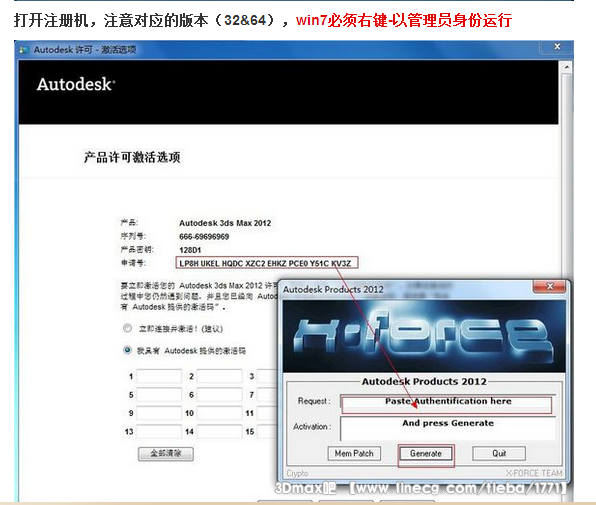Image resolution: width=596 pixels, height=505 pixels.
Task: Click Quit in the keygen window
Action: (x=499, y=453)
